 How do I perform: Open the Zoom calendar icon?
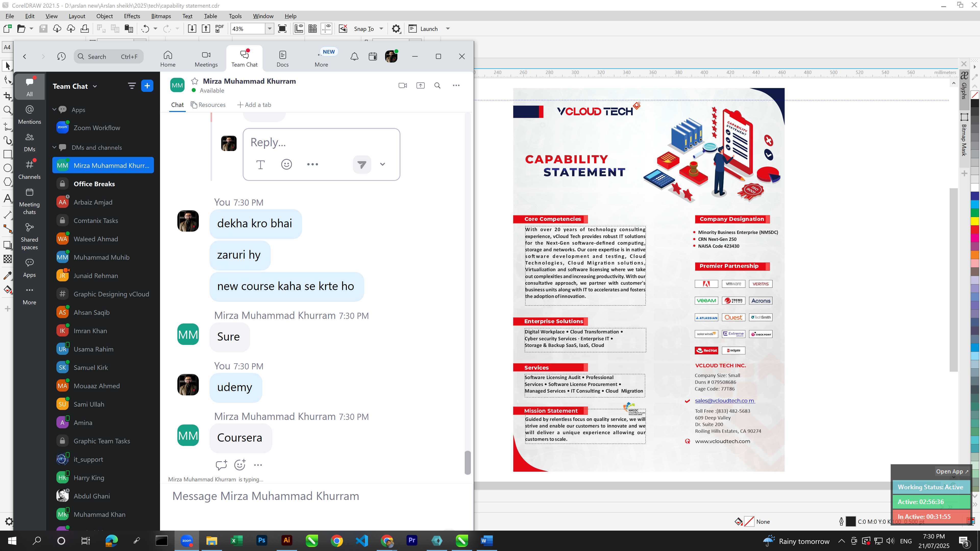click(373, 57)
